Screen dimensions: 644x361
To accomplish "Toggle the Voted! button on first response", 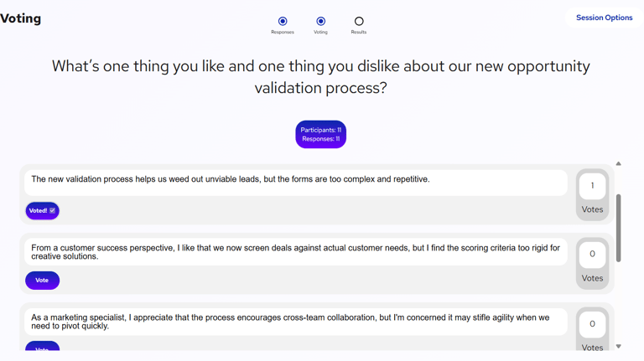I will point(38,211).
